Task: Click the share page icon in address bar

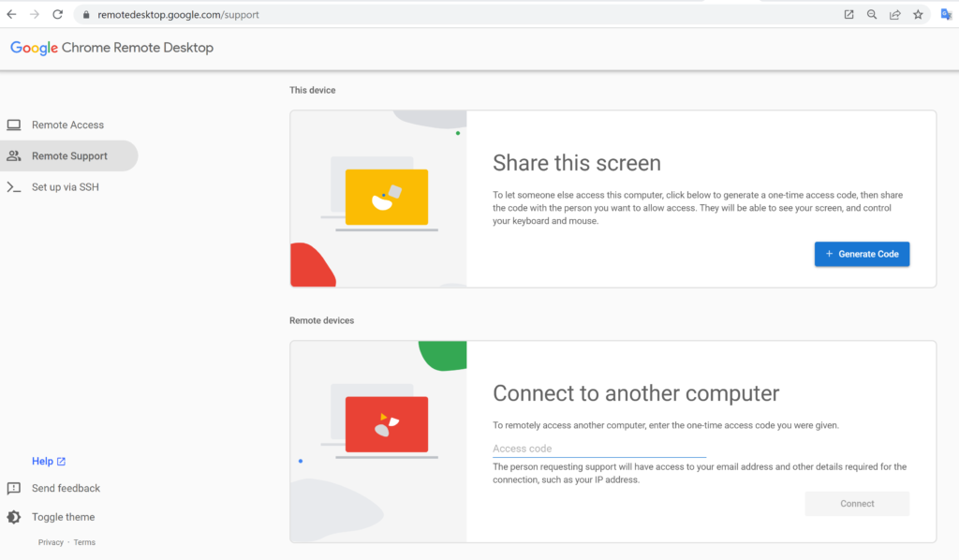Action: point(895,15)
